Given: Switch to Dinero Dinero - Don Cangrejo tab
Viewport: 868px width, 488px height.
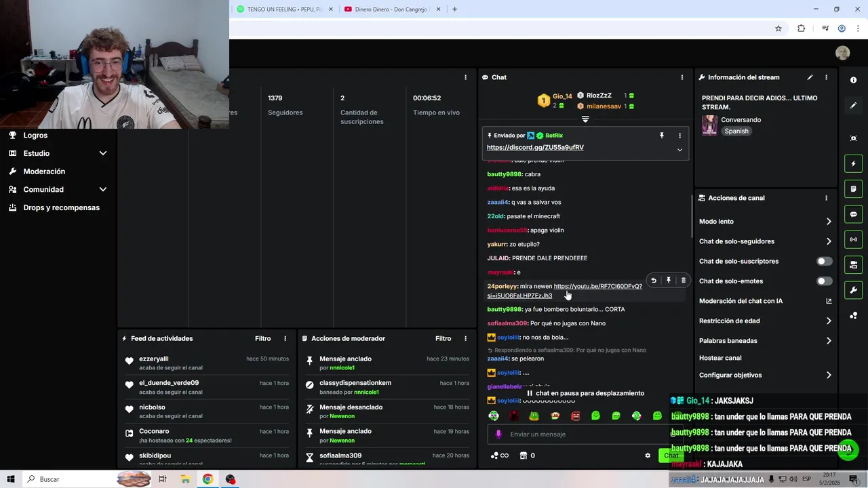Looking at the screenshot, I should [391, 9].
